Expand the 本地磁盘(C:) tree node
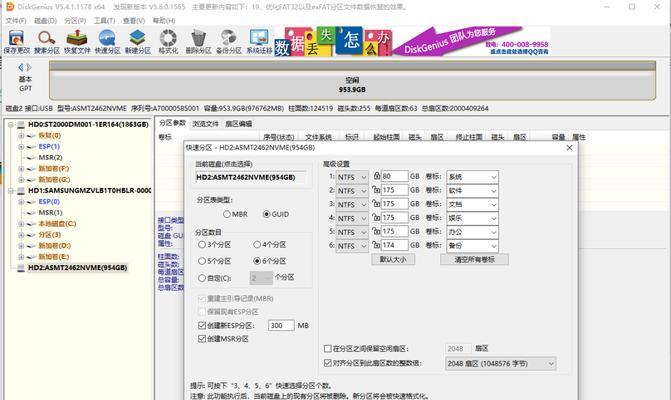The width and height of the screenshot is (671, 400). [x=21, y=224]
